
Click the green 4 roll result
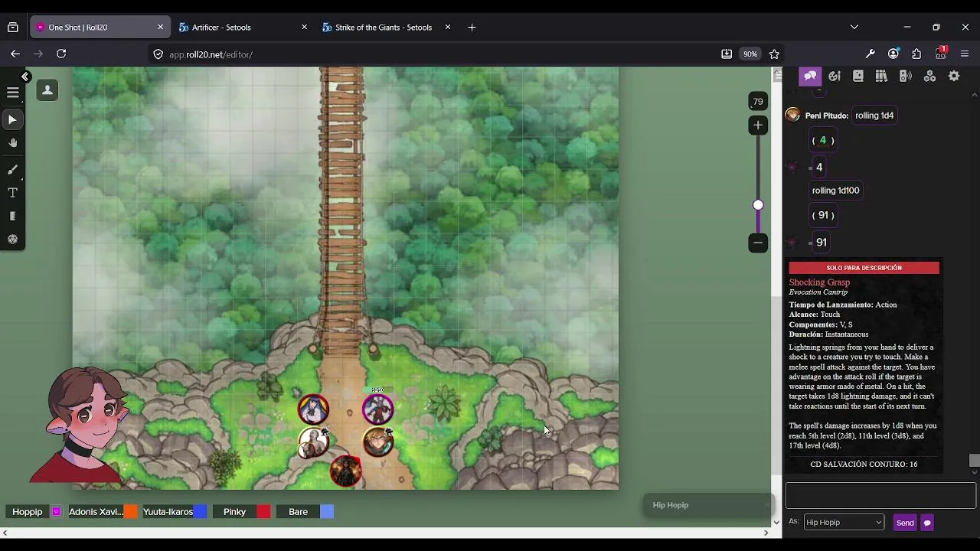823,140
